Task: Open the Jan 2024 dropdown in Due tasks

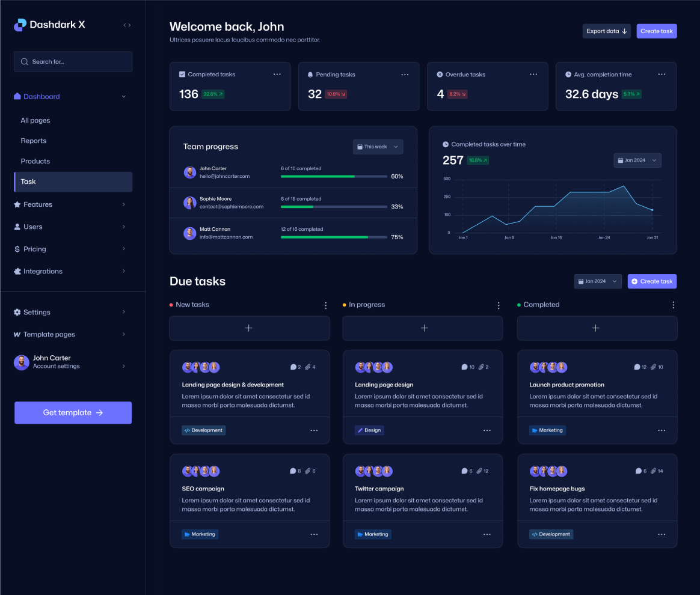Action: (x=597, y=281)
